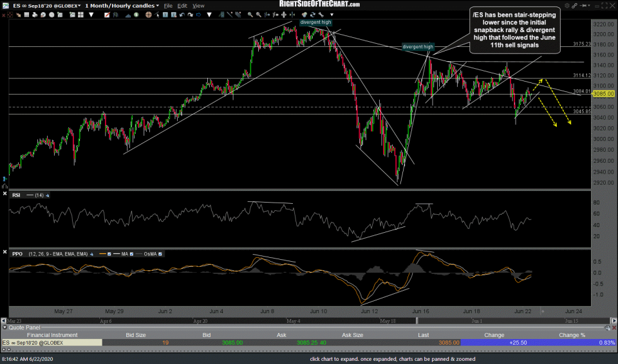This screenshot has height=364, width=618.
Task: Edit RSI settings via blue wrench icon
Action: 47,195
